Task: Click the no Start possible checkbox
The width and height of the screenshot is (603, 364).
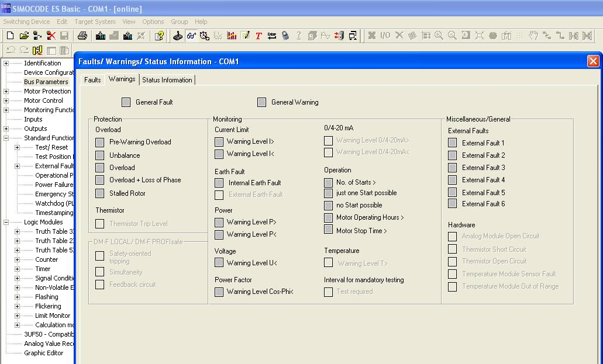Action: pos(328,205)
